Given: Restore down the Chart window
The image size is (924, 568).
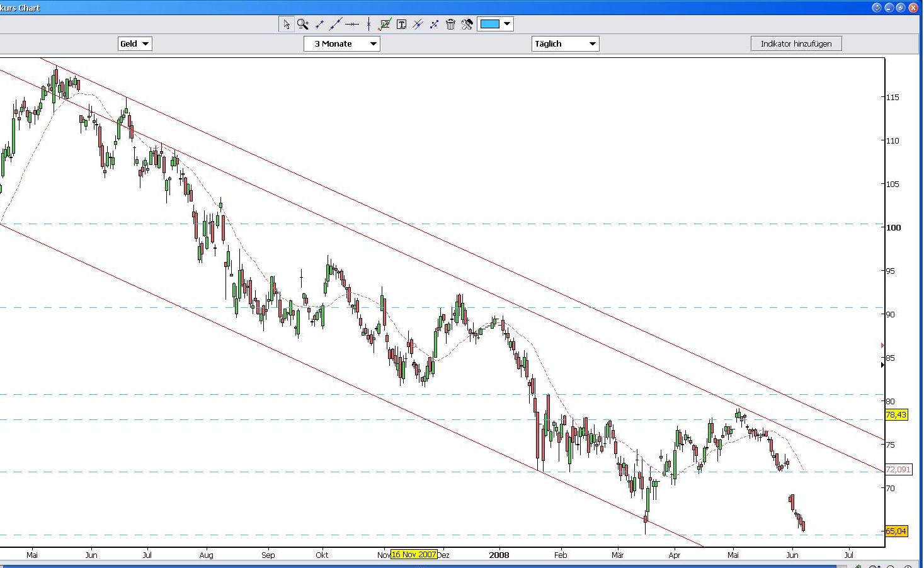Looking at the screenshot, I should [x=901, y=8].
